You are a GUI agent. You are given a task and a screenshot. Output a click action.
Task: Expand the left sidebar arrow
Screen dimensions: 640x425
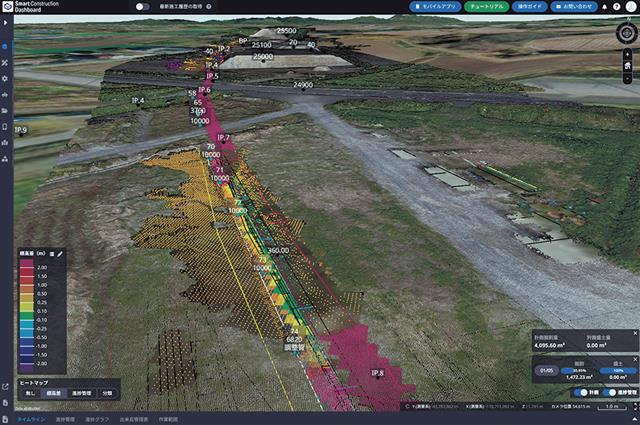5,23
